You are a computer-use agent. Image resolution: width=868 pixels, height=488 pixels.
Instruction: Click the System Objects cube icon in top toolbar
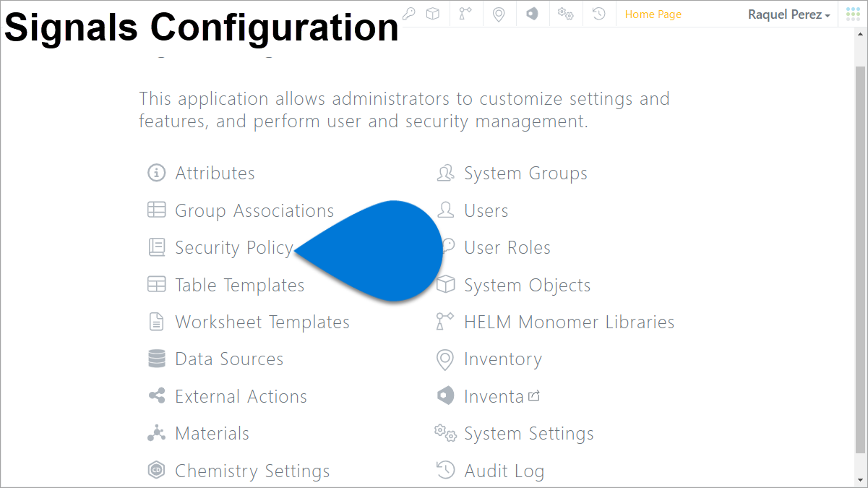point(432,14)
